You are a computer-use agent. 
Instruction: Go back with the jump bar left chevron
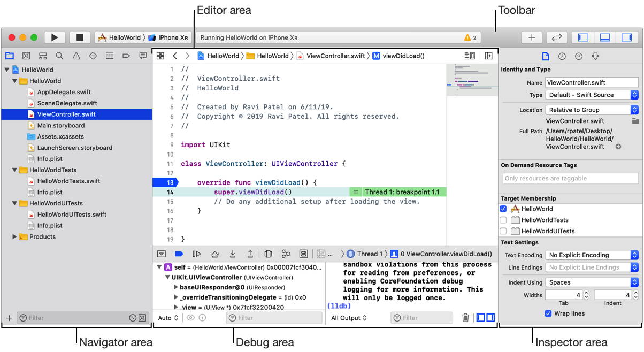(x=175, y=56)
